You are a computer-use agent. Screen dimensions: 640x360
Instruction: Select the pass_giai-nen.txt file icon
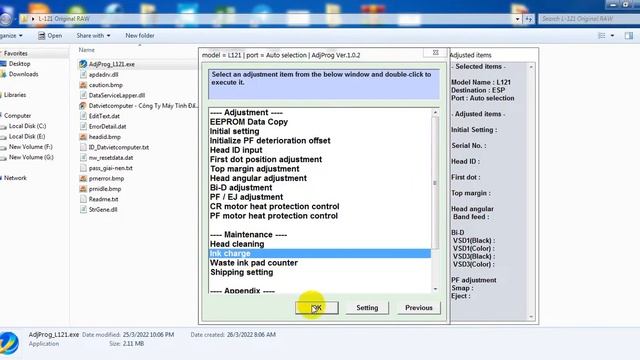(x=83, y=168)
